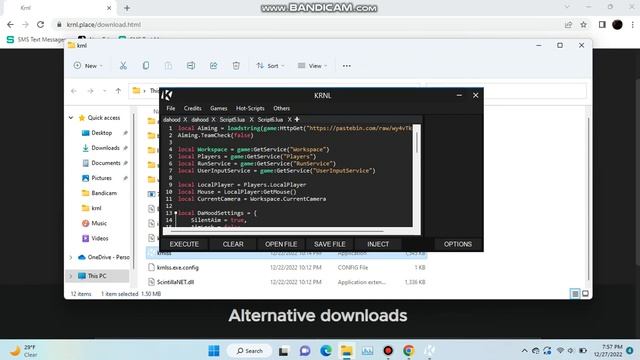Image resolution: width=640 pixels, height=360 pixels.
Task: Select Documents in the navigation pane
Action: point(105,163)
